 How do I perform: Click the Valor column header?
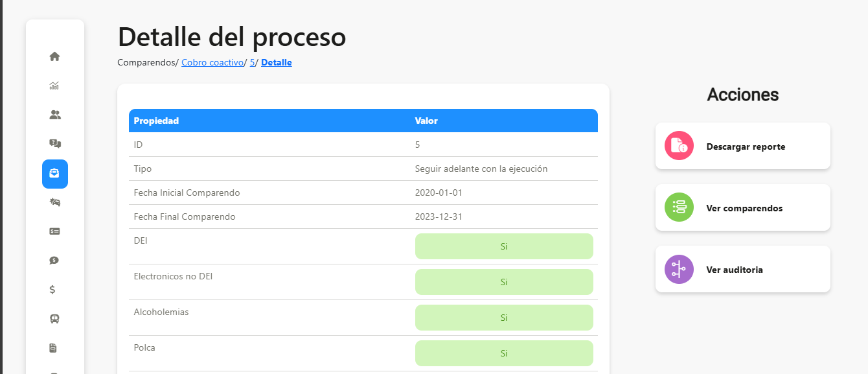[x=426, y=121]
